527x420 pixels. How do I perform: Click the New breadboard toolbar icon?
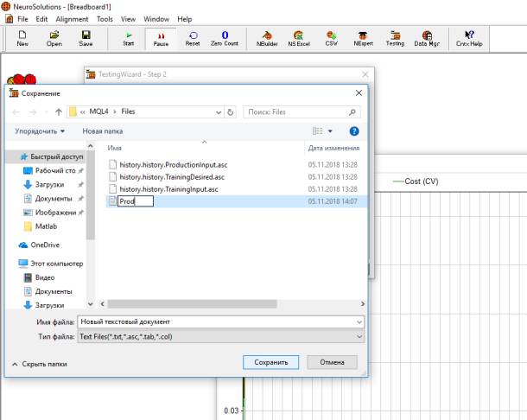(22, 38)
